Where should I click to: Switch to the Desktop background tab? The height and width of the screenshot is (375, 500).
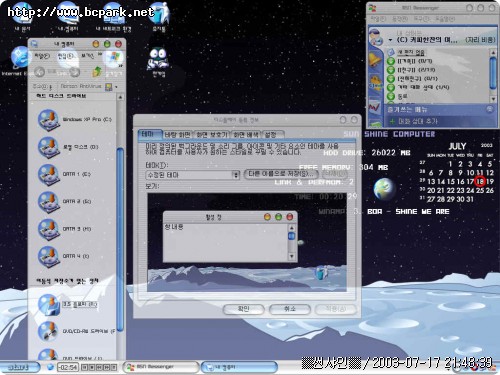177,135
